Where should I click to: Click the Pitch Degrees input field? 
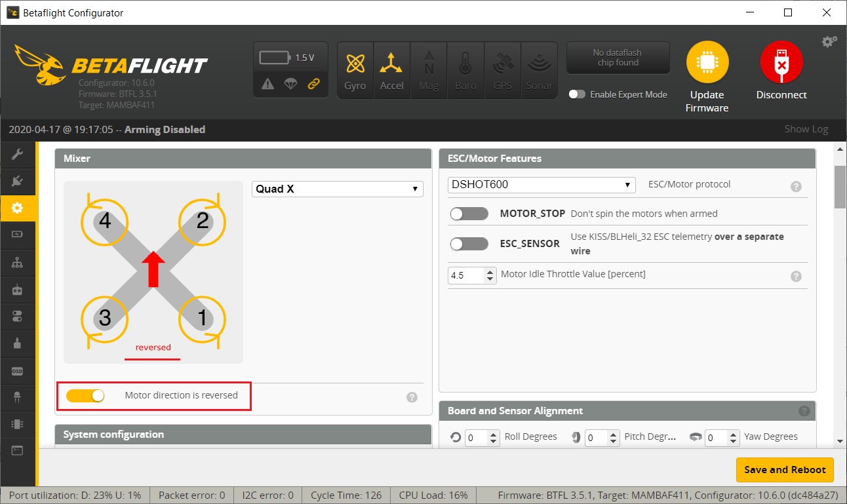coord(597,438)
